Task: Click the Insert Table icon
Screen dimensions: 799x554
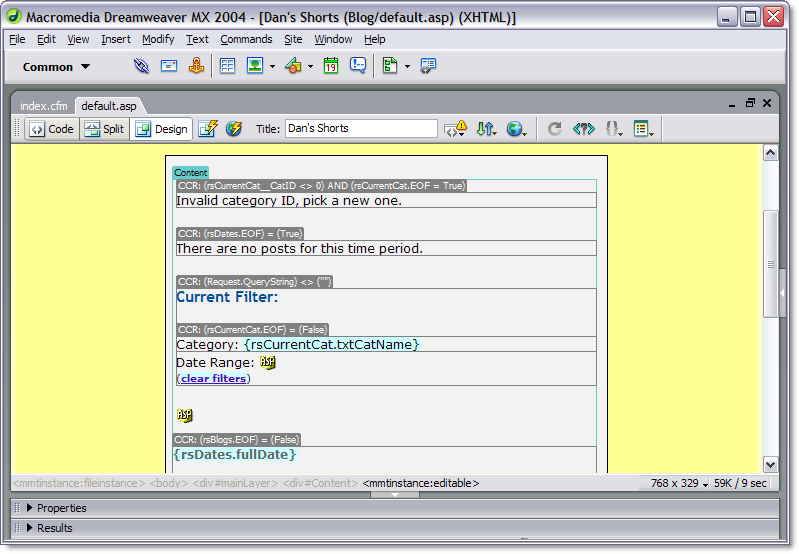Action: (x=227, y=66)
